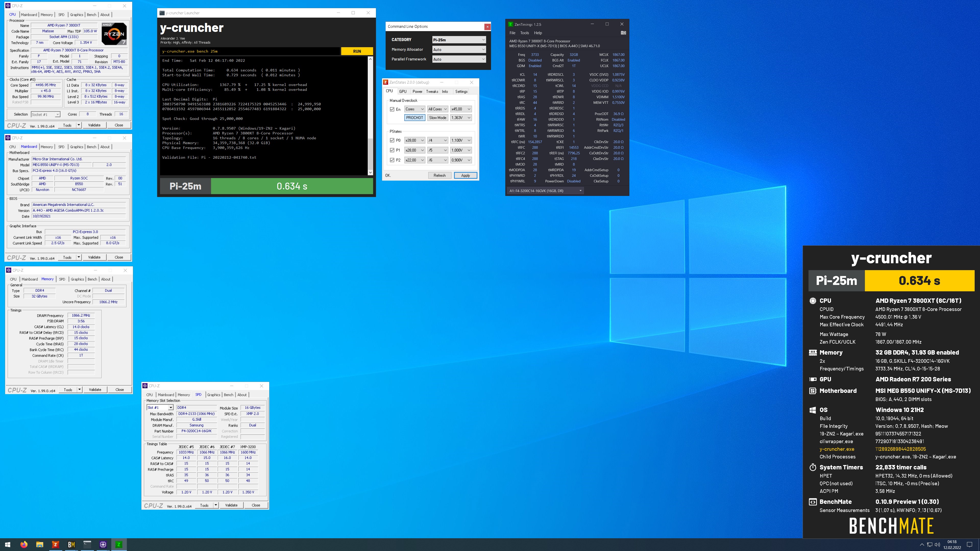The image size is (980, 551).
Task: Open the Settings tab in ZenStates
Action: tap(461, 92)
